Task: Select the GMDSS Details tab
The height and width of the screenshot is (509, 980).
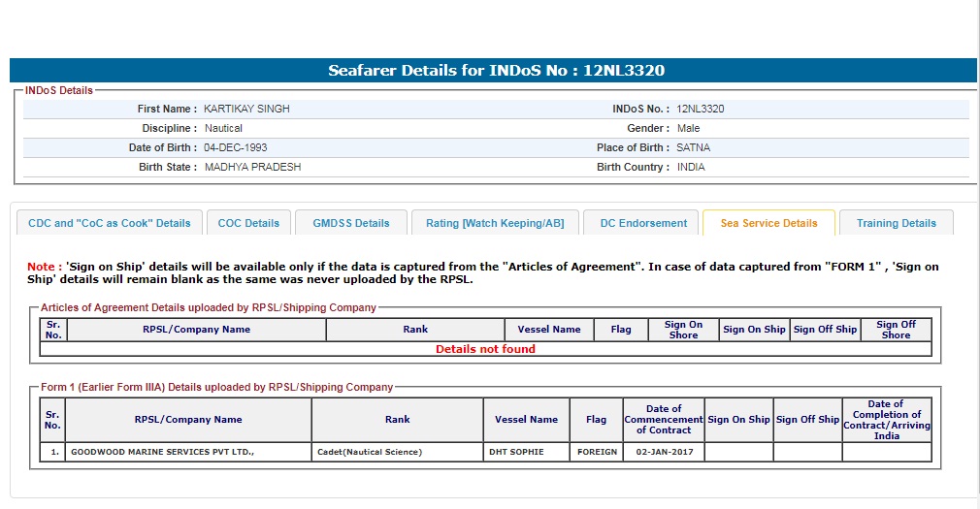Action: (x=350, y=223)
